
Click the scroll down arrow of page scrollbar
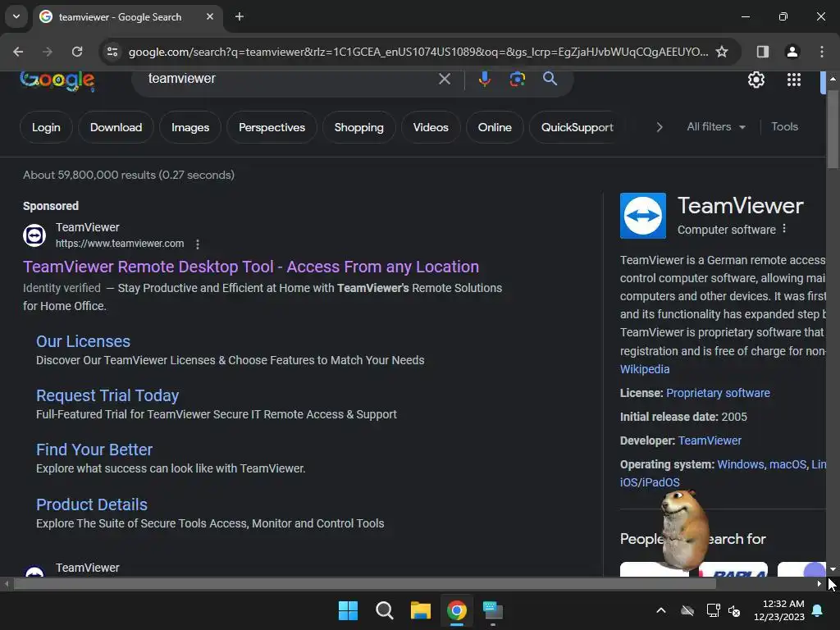[x=833, y=569]
